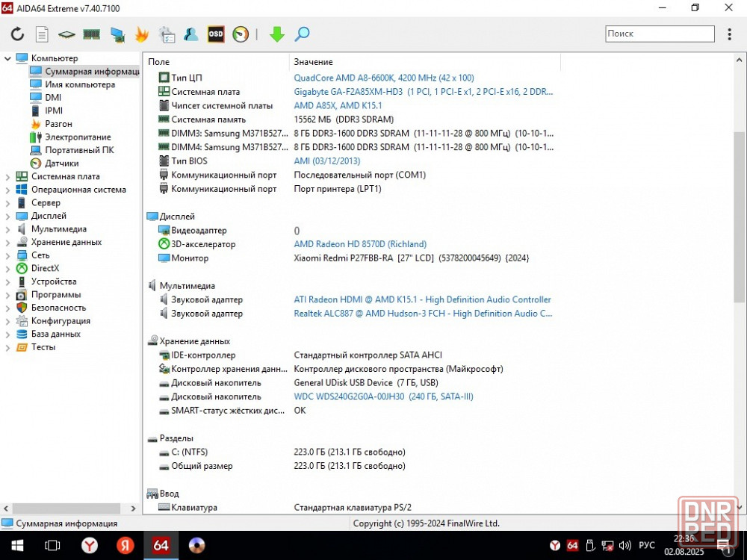Open the WDC WDS240G2G0A-00JH30 link
Viewport: 747px width, 560px height.
pyautogui.click(x=383, y=396)
